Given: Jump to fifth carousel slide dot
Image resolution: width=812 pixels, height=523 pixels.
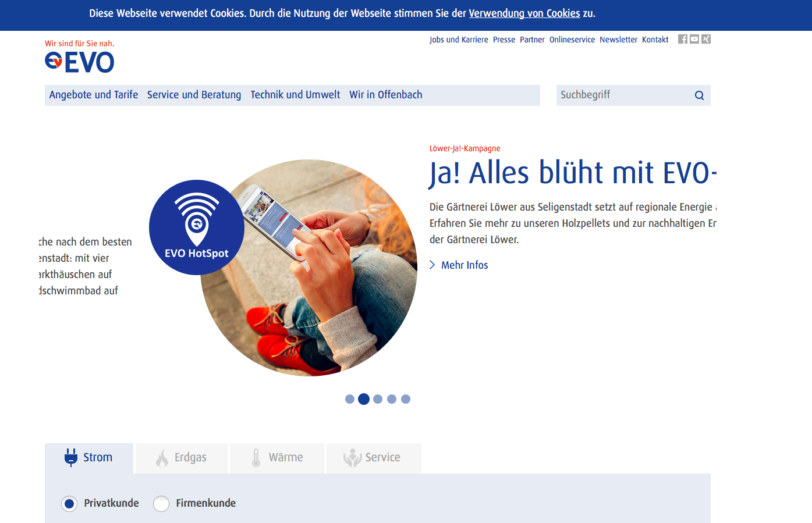Looking at the screenshot, I should 406,399.
